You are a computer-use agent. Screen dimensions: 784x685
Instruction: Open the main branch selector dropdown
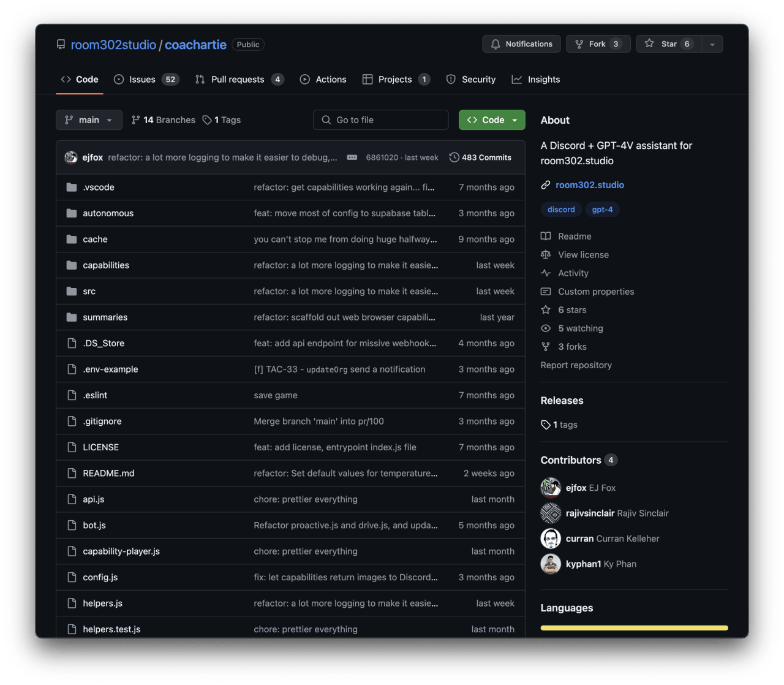(89, 119)
